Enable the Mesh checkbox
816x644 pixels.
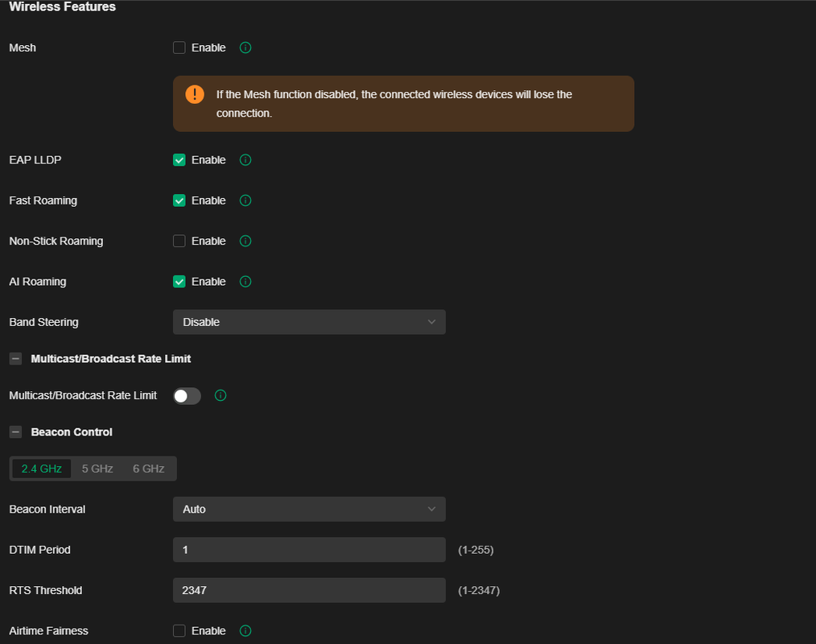click(179, 47)
